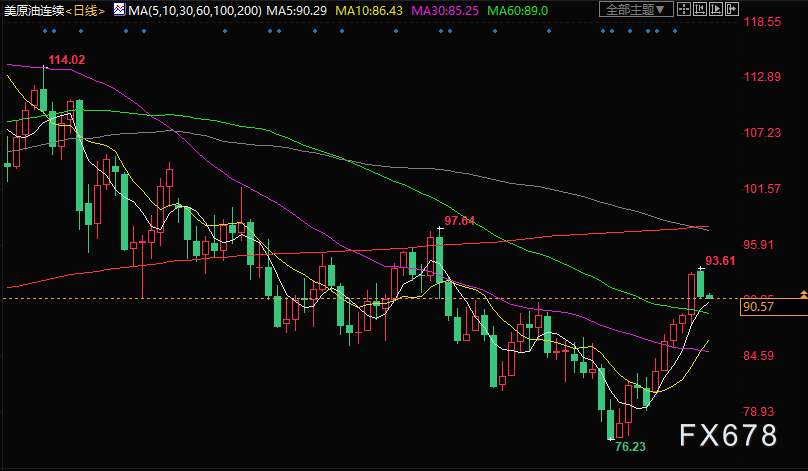Click the 118.55 axis value
The image size is (808, 471).
tap(762, 22)
